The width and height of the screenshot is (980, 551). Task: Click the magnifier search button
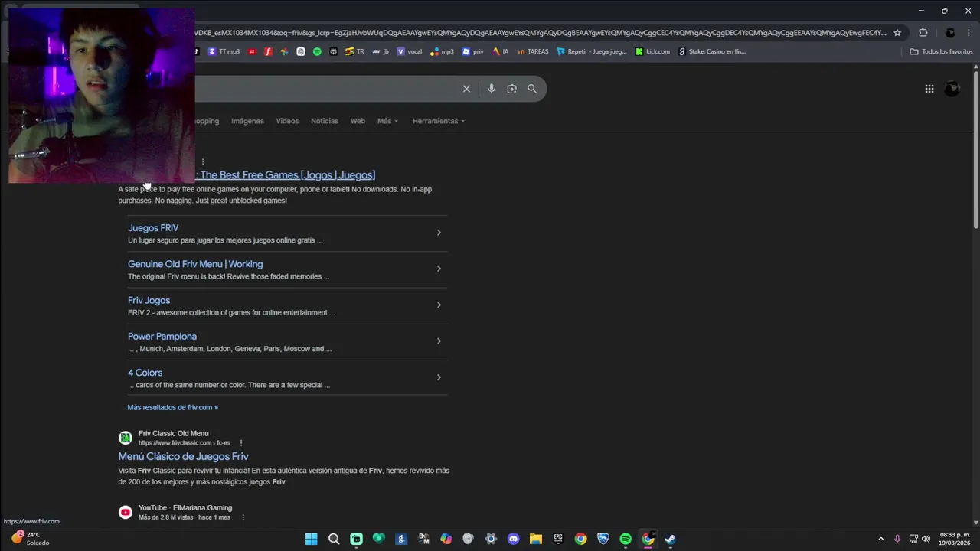(x=532, y=89)
